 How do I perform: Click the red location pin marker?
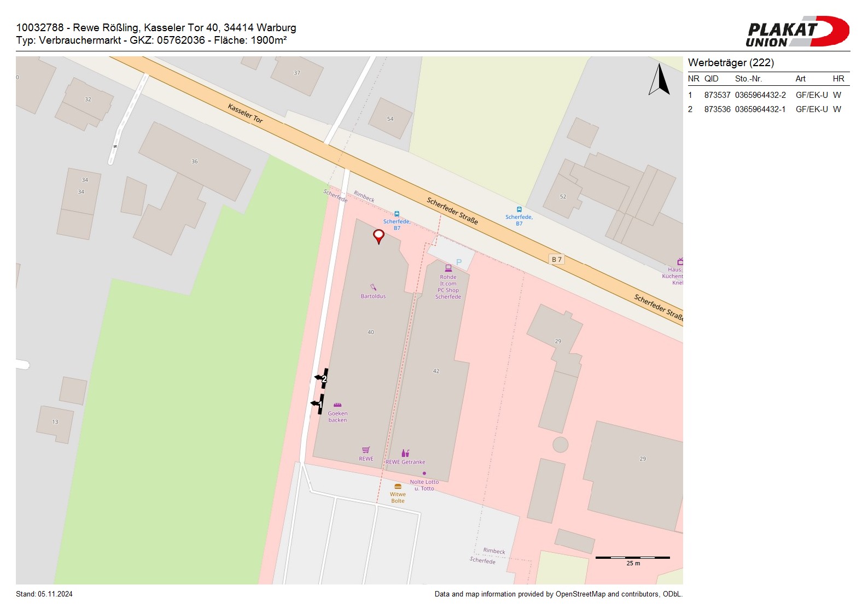pos(378,236)
